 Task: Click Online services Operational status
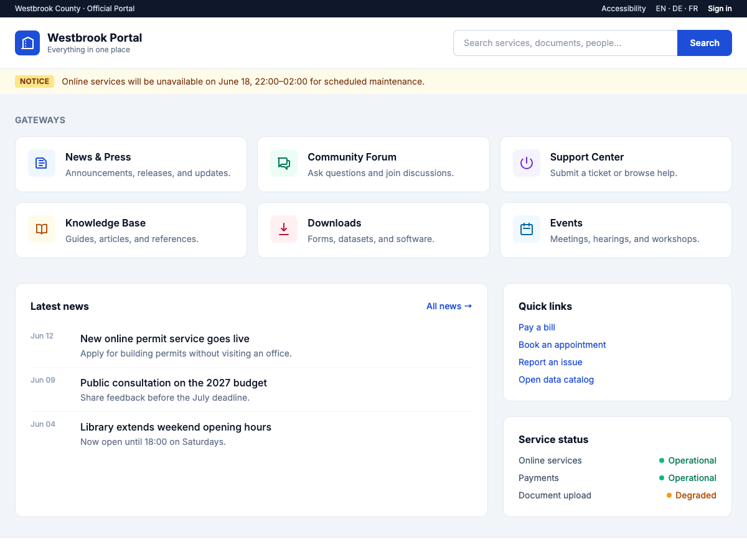(688, 460)
